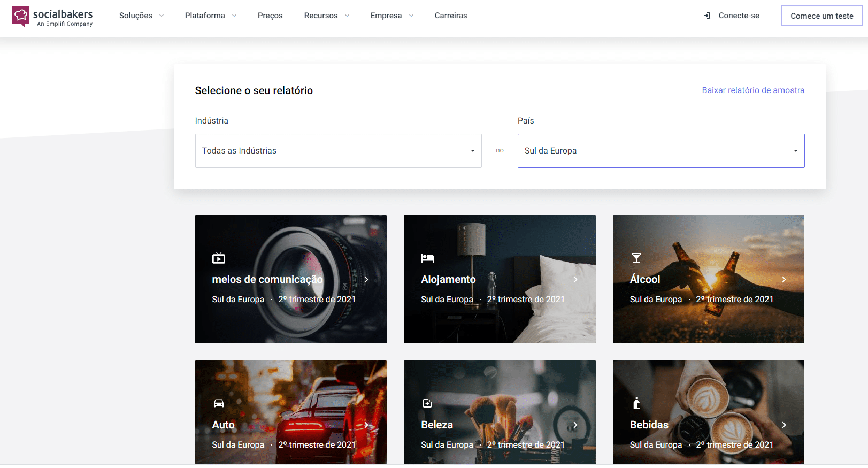The image size is (868, 468).
Task: Click the Comece um teste button
Action: [821, 16]
